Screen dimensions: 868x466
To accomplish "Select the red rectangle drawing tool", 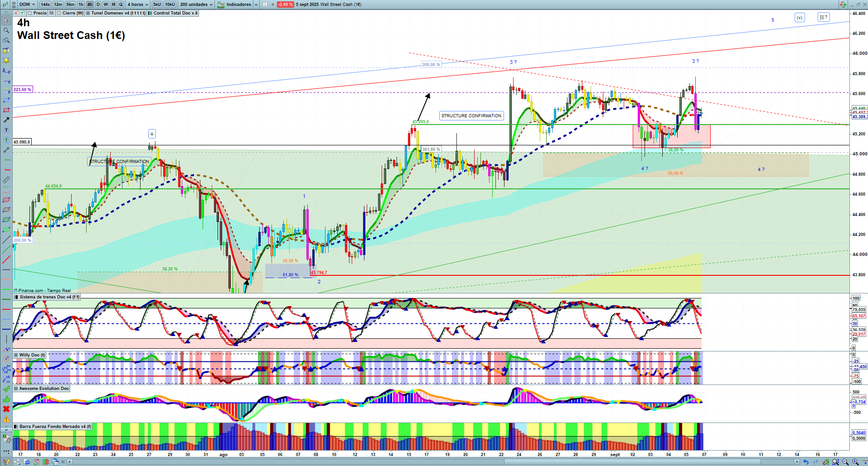I will 6,110.
